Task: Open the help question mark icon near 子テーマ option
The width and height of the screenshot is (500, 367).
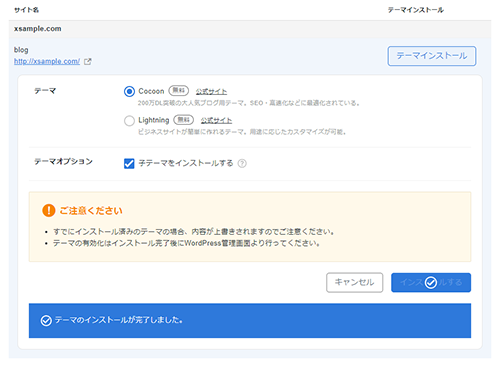Action: click(x=242, y=163)
